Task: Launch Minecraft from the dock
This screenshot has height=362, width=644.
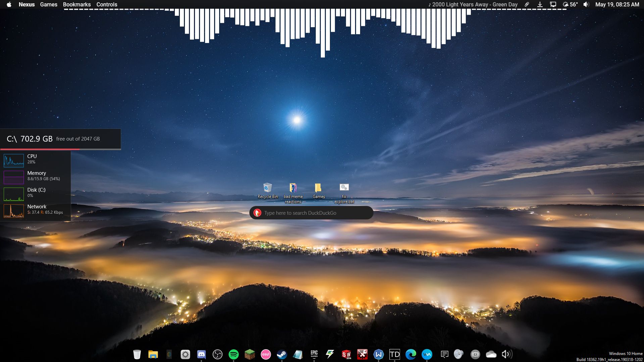Action: 249,354
